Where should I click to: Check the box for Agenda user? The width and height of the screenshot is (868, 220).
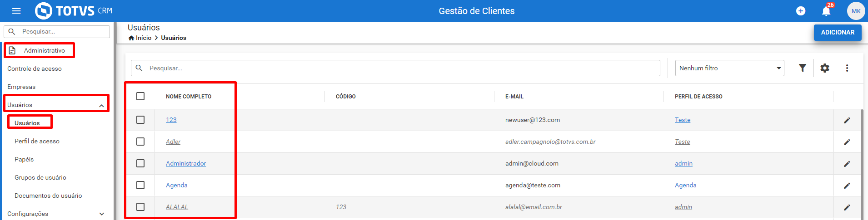tap(140, 185)
